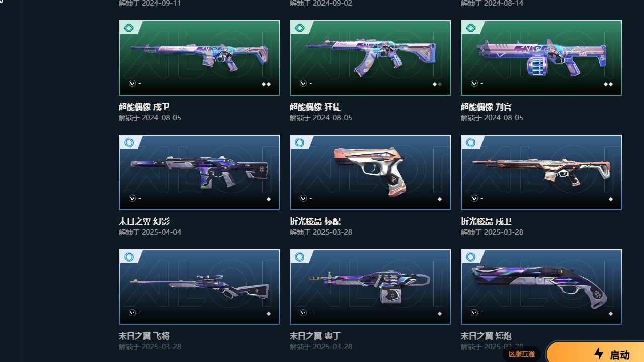Click blue tier badge on 折光棱晶 标配 card
The width and height of the screenshot is (644, 362).
pyautogui.click(x=300, y=143)
